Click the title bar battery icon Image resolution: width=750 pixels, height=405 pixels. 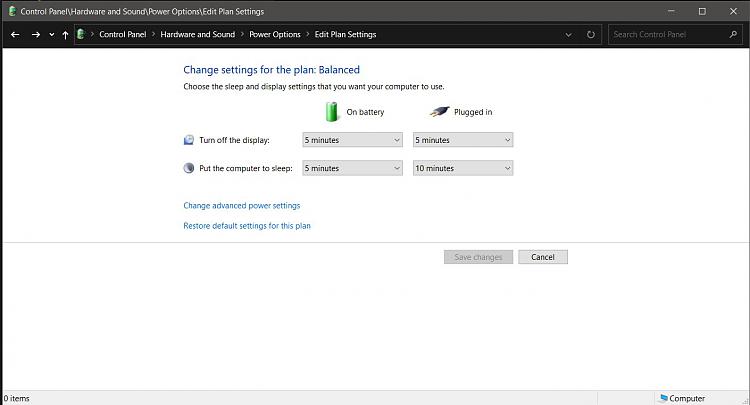pos(12,11)
